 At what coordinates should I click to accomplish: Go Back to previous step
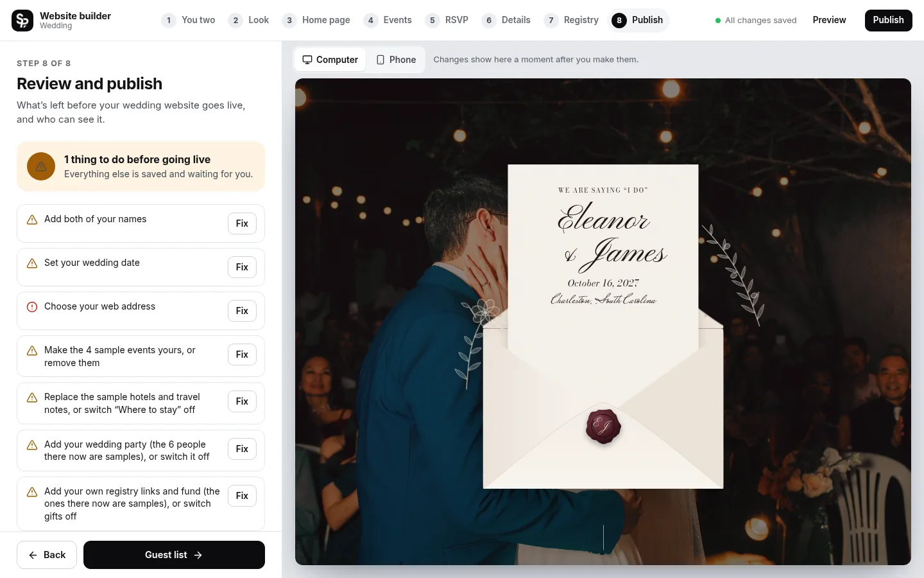[x=47, y=555]
